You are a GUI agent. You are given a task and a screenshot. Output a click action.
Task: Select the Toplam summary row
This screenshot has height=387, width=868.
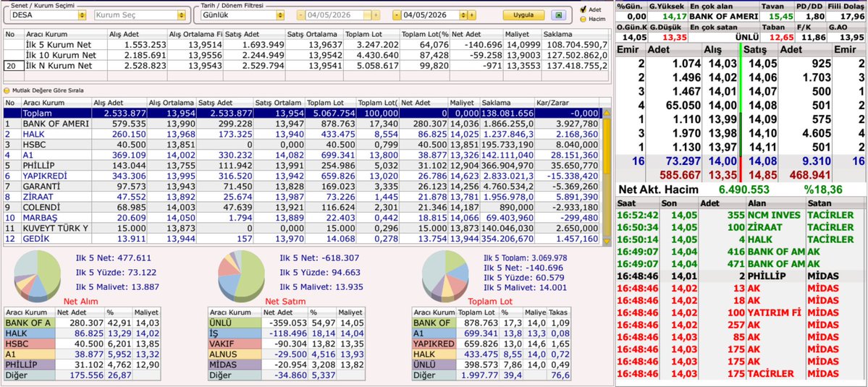pyautogui.click(x=302, y=113)
